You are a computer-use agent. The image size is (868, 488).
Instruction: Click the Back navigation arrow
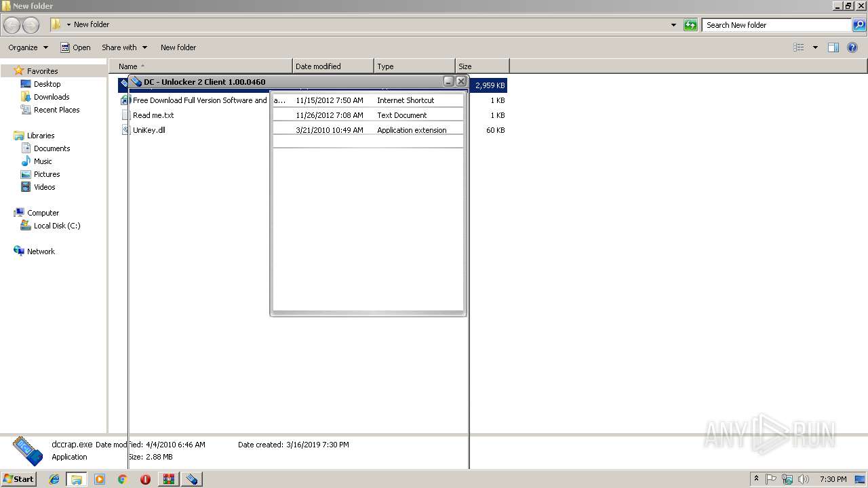tap(12, 25)
